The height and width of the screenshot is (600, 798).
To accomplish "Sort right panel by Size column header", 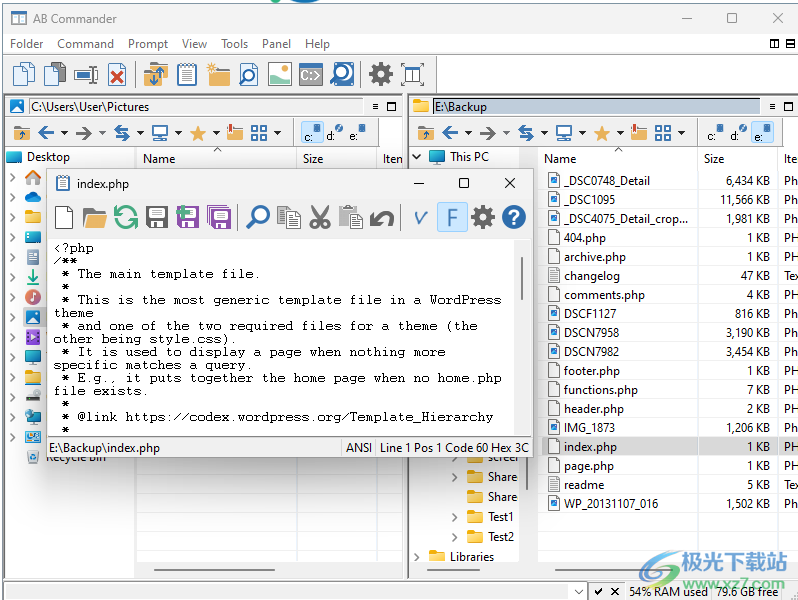I will click(x=736, y=159).
